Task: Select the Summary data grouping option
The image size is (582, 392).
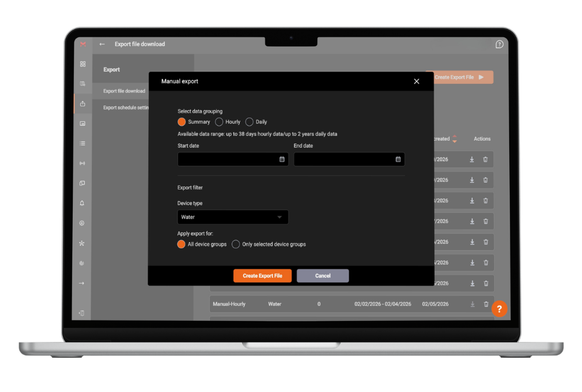Action: pyautogui.click(x=182, y=122)
